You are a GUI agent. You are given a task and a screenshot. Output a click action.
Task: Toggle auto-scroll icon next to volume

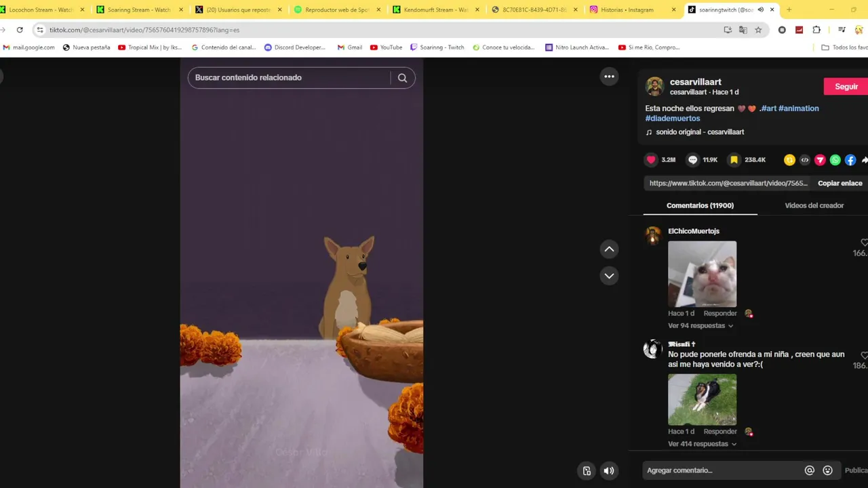pyautogui.click(x=587, y=471)
